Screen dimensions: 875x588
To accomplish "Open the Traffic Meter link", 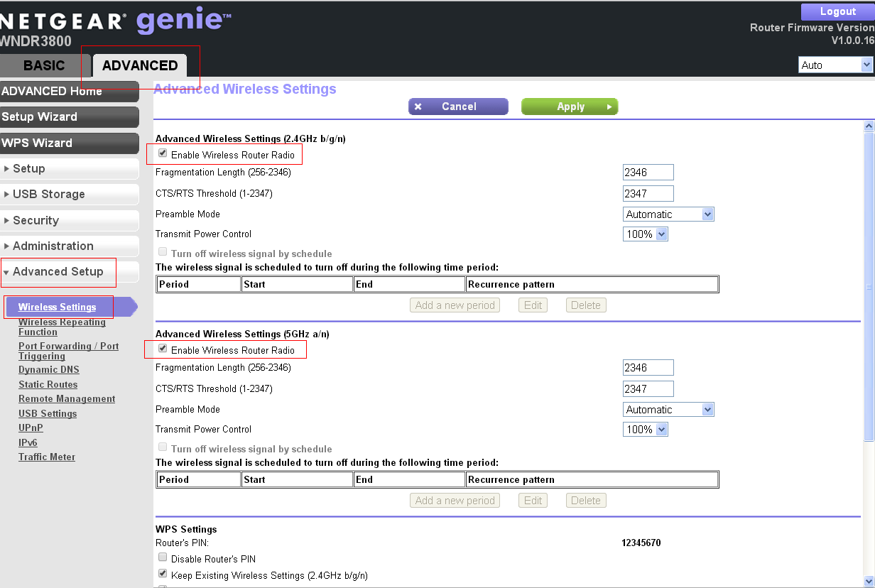I will click(47, 457).
